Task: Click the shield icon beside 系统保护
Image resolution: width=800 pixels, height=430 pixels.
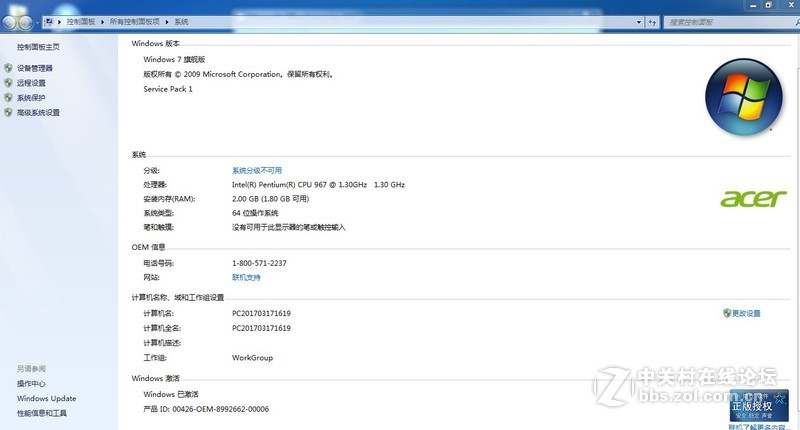Action: [x=8, y=97]
